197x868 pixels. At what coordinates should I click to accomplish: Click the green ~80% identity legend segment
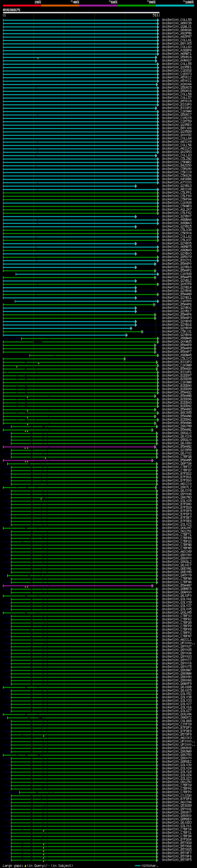(x=136, y=6)
